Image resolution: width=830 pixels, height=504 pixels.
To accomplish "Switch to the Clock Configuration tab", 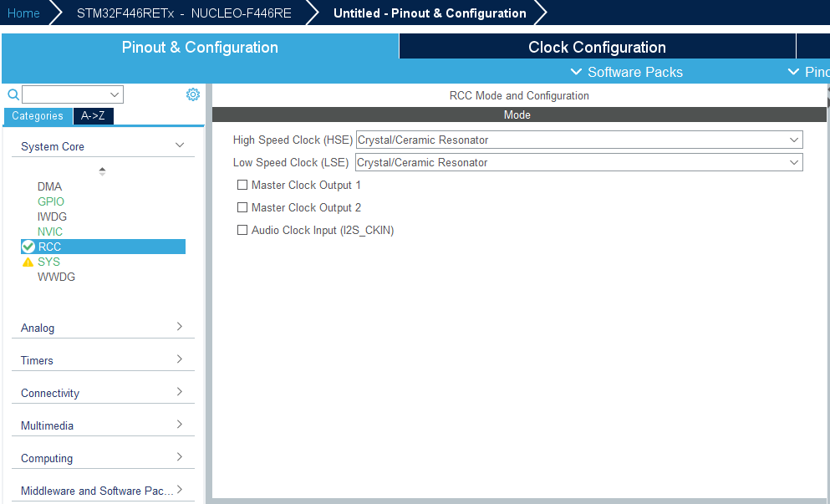I will pyautogui.click(x=596, y=46).
